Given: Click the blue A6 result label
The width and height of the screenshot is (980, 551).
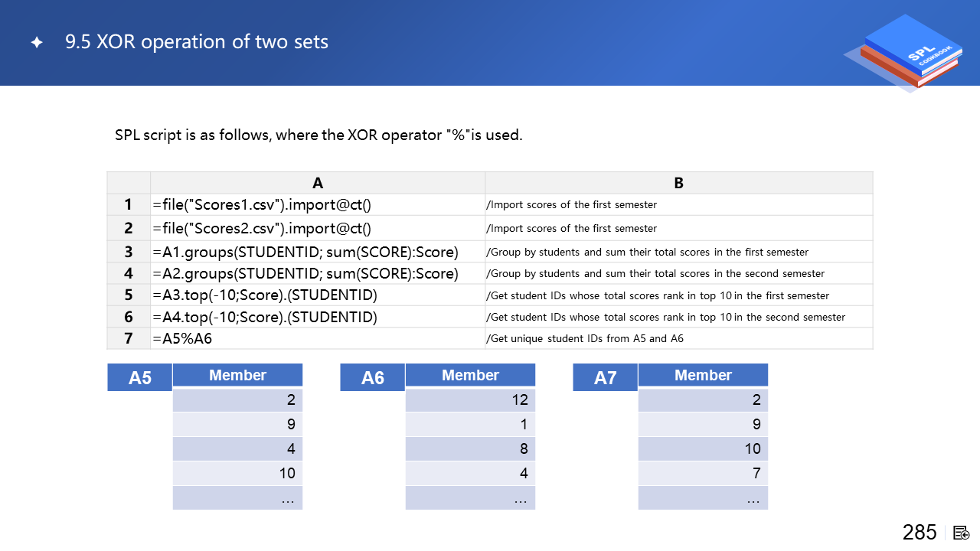Looking at the screenshot, I should 373,377.
